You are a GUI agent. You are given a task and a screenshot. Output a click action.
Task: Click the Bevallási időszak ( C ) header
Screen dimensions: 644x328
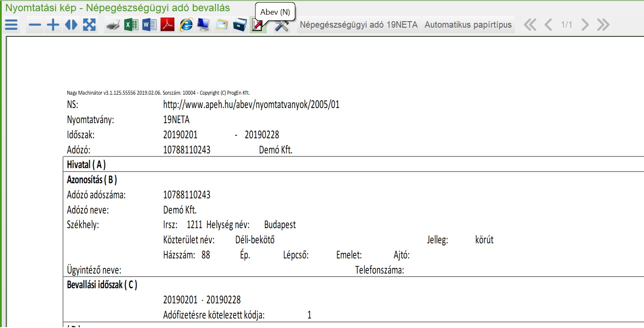[x=102, y=285]
